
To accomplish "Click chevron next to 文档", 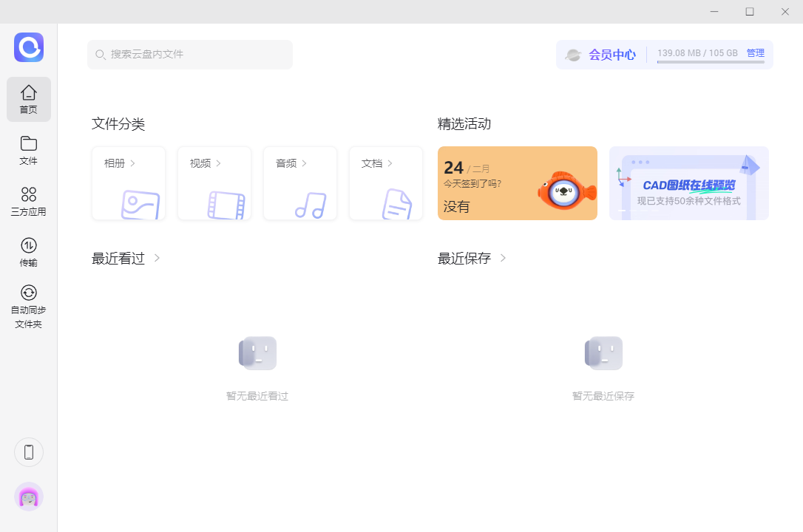I will coord(390,163).
